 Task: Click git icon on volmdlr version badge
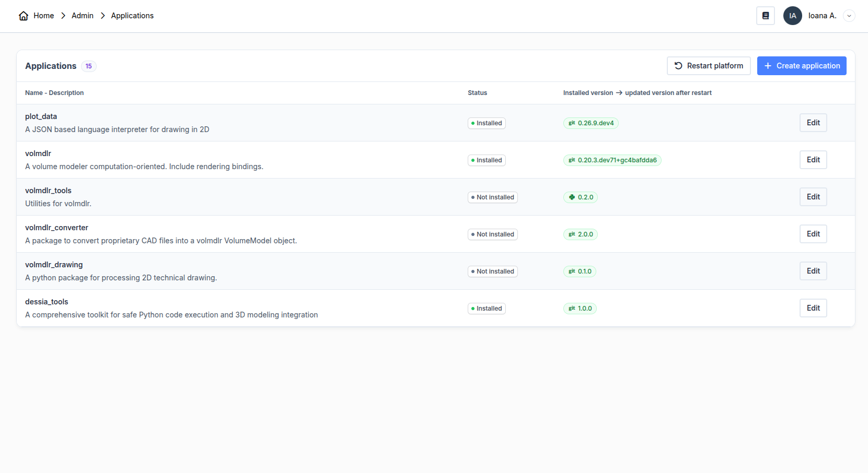click(572, 160)
